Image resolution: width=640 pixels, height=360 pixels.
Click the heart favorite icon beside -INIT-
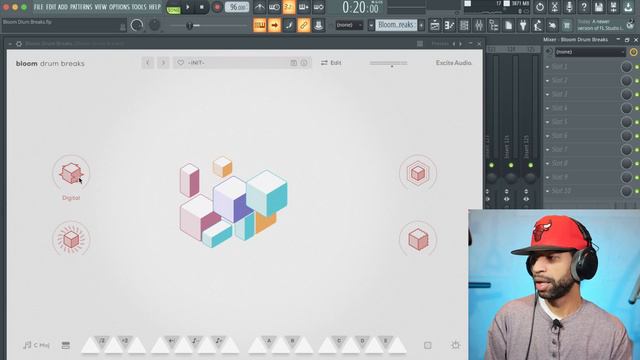point(180,63)
